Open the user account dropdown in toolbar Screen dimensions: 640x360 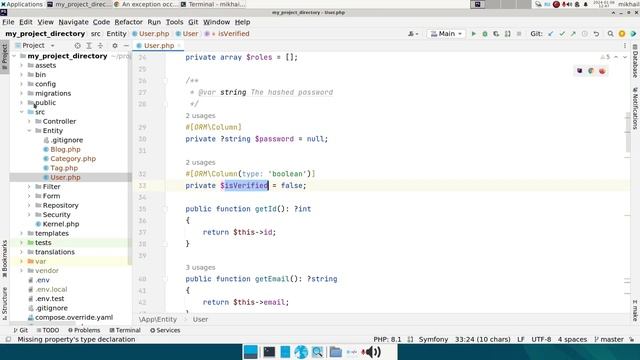413,34
